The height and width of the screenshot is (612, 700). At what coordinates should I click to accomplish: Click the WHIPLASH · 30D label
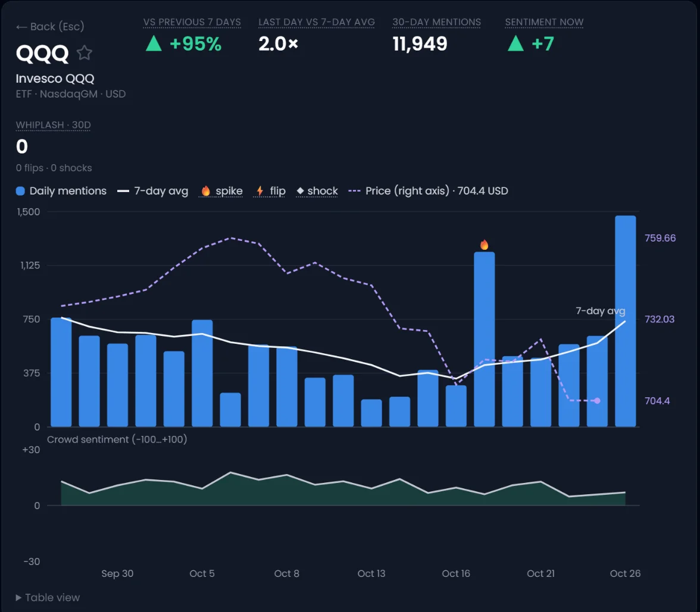(53, 125)
